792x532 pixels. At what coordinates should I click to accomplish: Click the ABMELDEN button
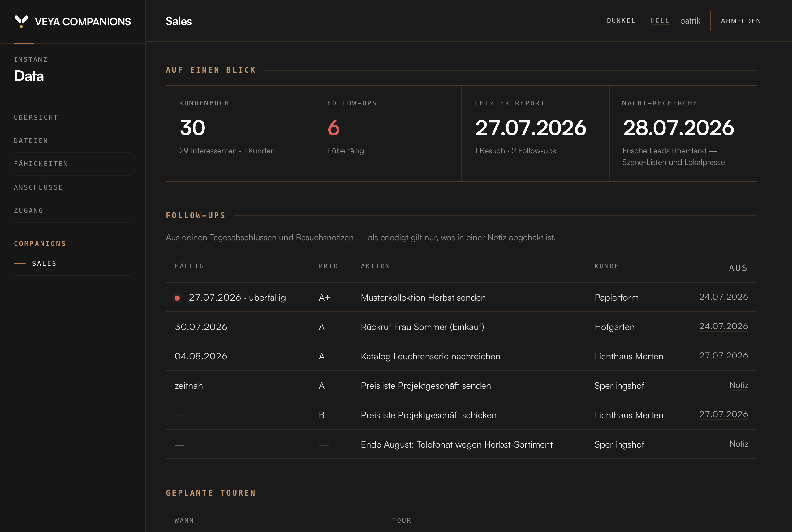point(741,21)
